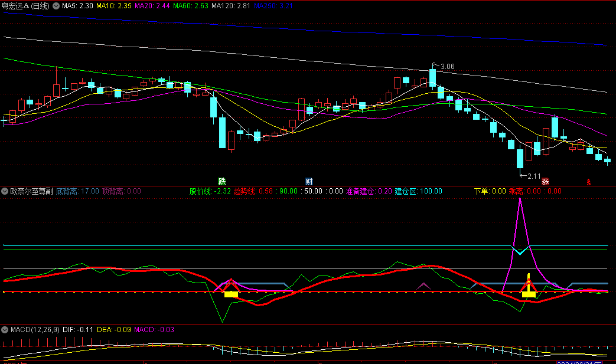Click the 顶背离: 0.00 value
This screenshot has width=616, height=364.
click(122, 191)
